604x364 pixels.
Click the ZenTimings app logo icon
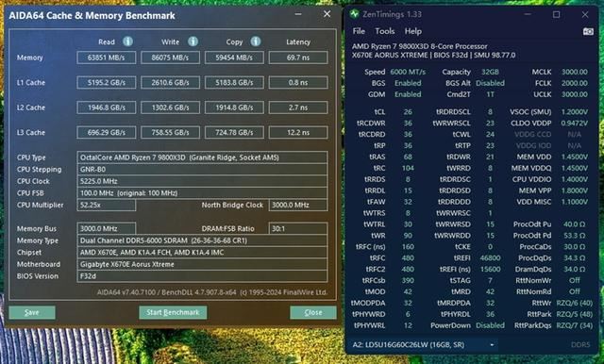[x=354, y=14]
